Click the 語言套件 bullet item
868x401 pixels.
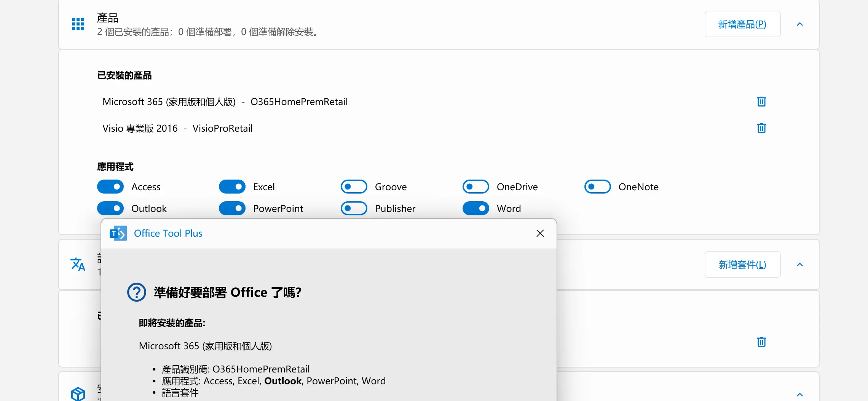point(180,393)
